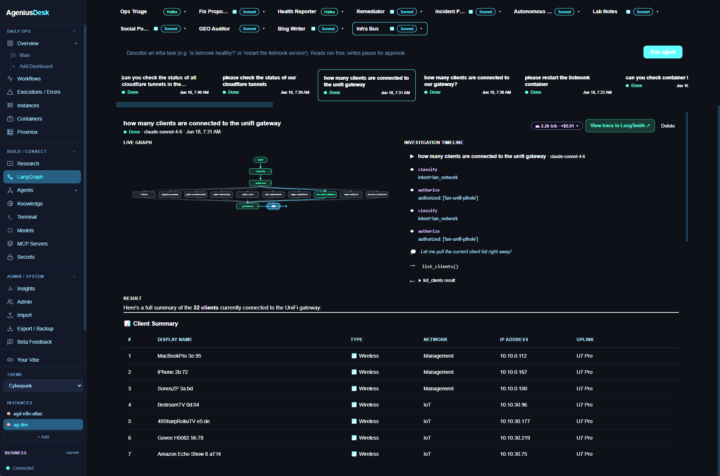This screenshot has width=720, height=476.
Task: Expand the token cost 2.2k tok dropdown
Action: (x=557, y=126)
